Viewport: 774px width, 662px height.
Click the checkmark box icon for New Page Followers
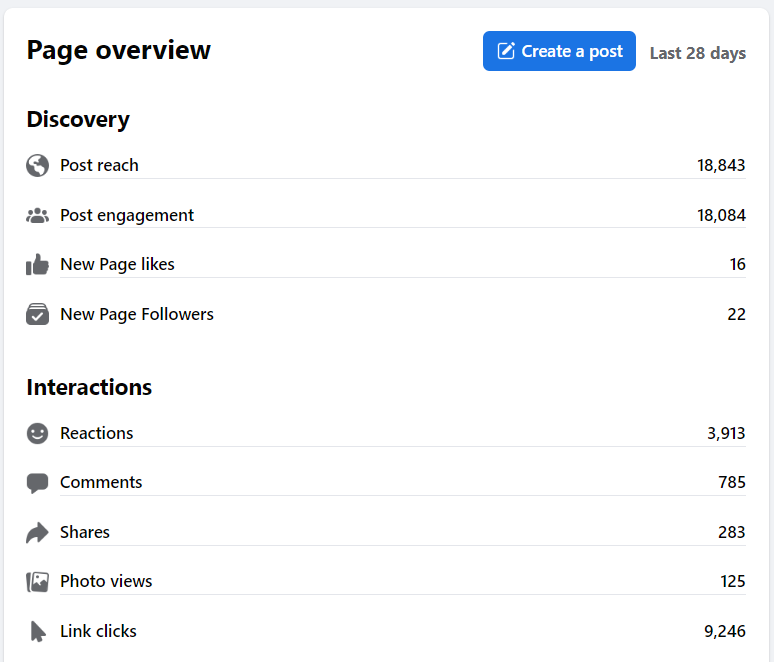pos(38,314)
